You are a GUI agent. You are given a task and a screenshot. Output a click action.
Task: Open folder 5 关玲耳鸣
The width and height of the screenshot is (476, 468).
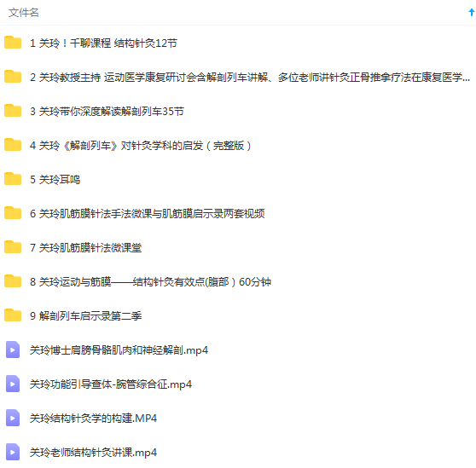(x=55, y=180)
